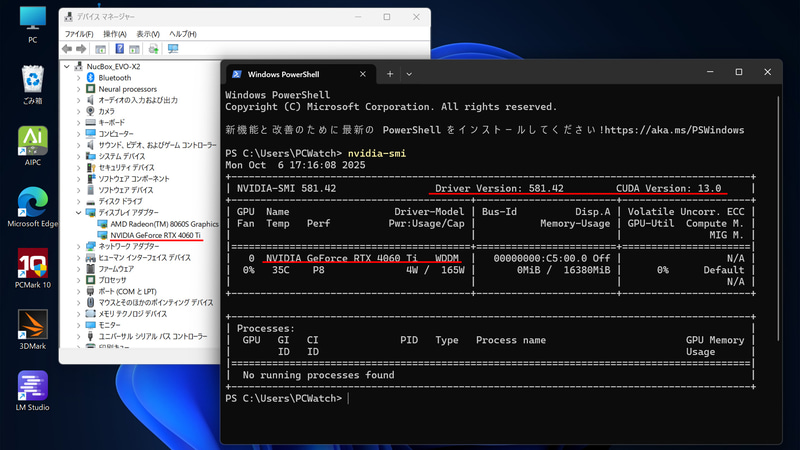Viewport: 800px width, 450px height.
Task: Click the Neural processors category icon
Action: coord(91,89)
